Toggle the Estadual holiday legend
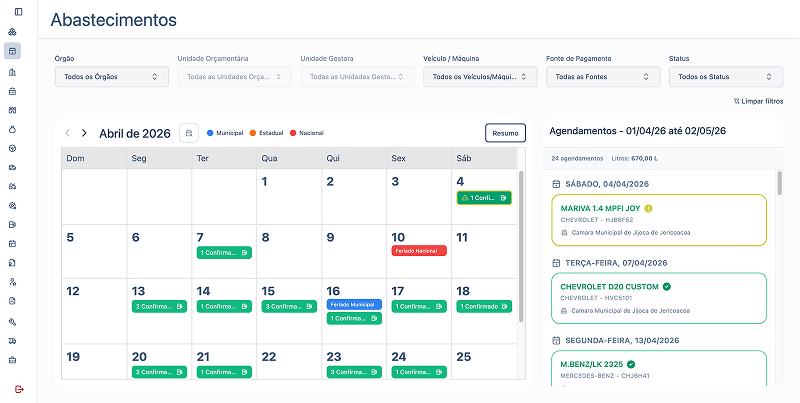 click(x=266, y=133)
